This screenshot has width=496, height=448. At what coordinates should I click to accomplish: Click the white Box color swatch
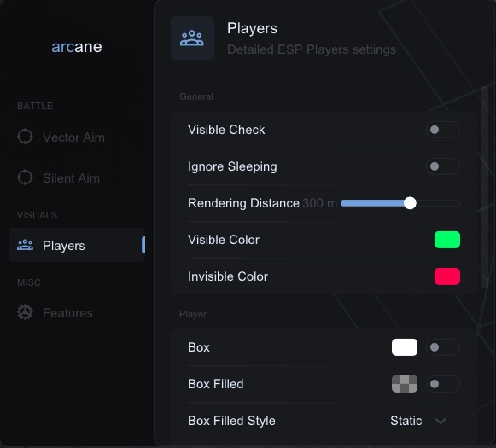click(x=405, y=347)
